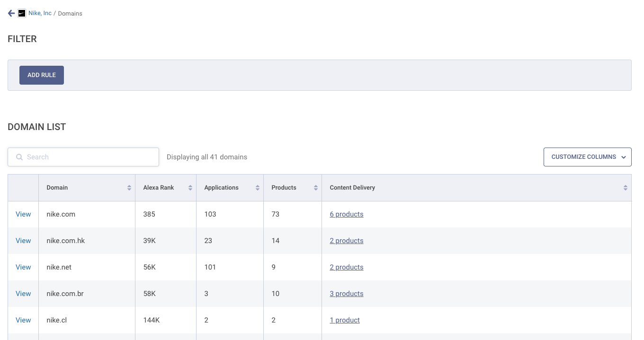The width and height of the screenshot is (644, 340).
Task: Click the magnifier icon in search box
Action: pos(19,157)
